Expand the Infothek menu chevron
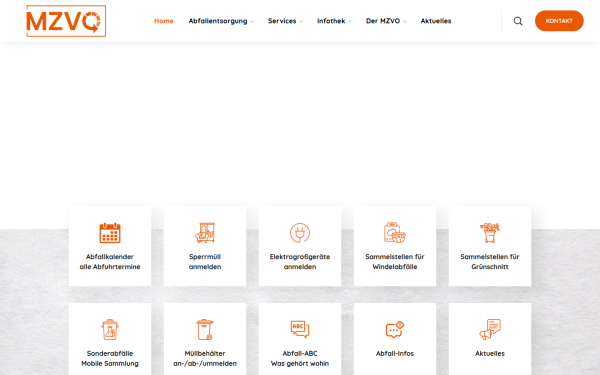The width and height of the screenshot is (600, 375). tap(350, 21)
